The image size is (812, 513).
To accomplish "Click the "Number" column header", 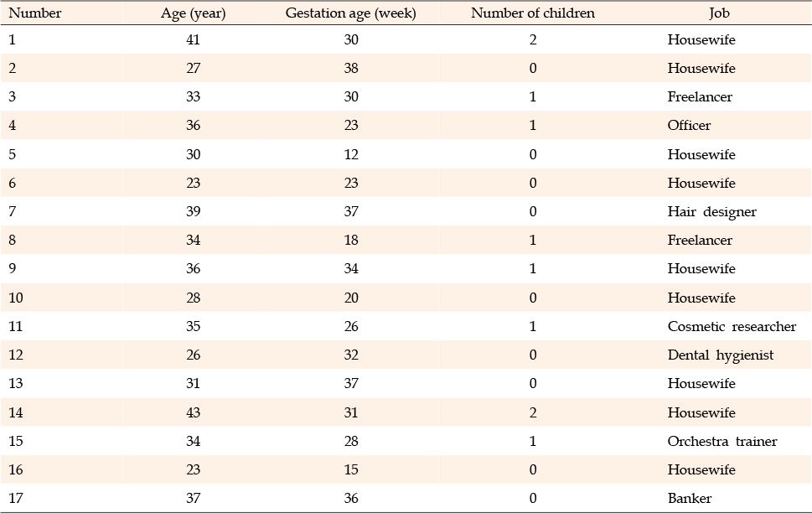I will [34, 13].
